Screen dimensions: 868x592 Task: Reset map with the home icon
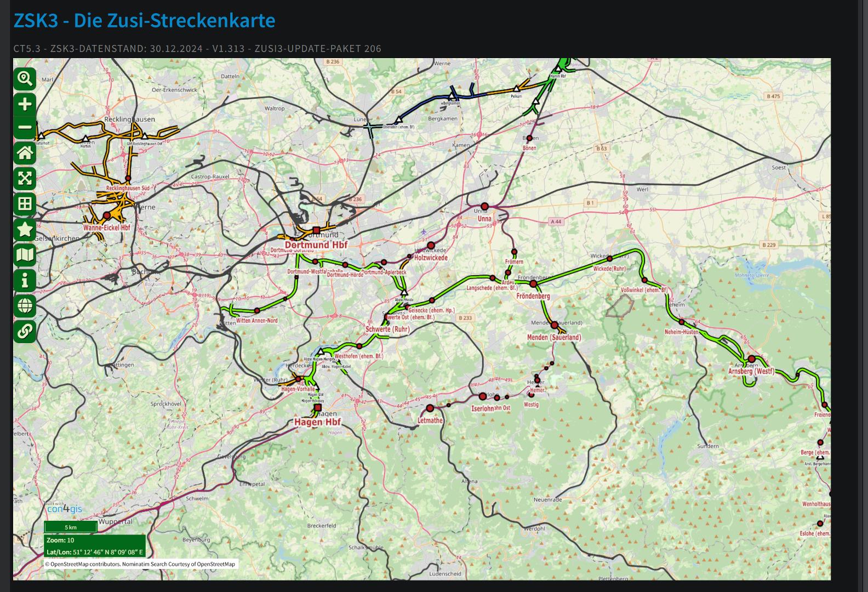(25, 153)
